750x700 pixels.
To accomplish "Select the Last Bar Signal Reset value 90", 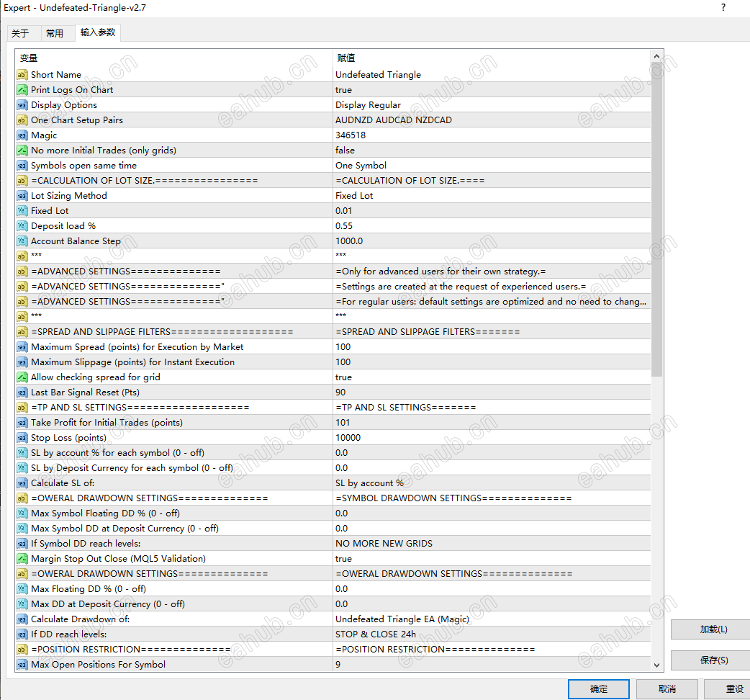I will (x=492, y=392).
